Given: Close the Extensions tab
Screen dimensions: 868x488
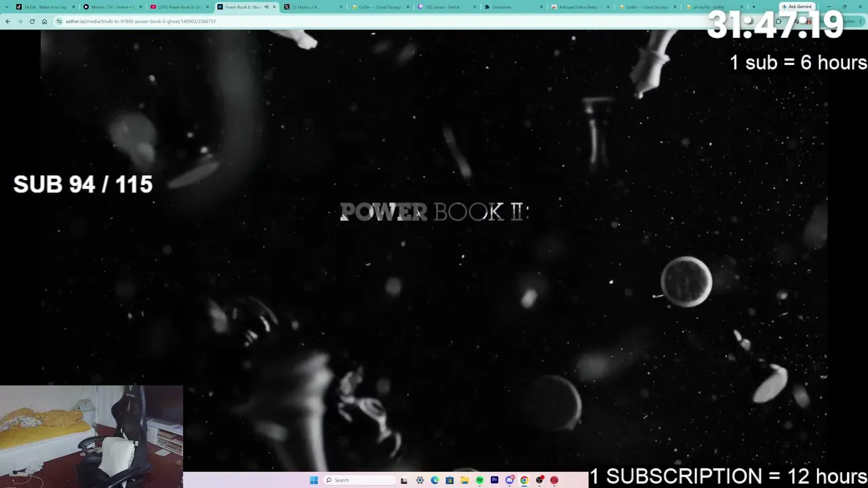Looking at the screenshot, I should 542,7.
